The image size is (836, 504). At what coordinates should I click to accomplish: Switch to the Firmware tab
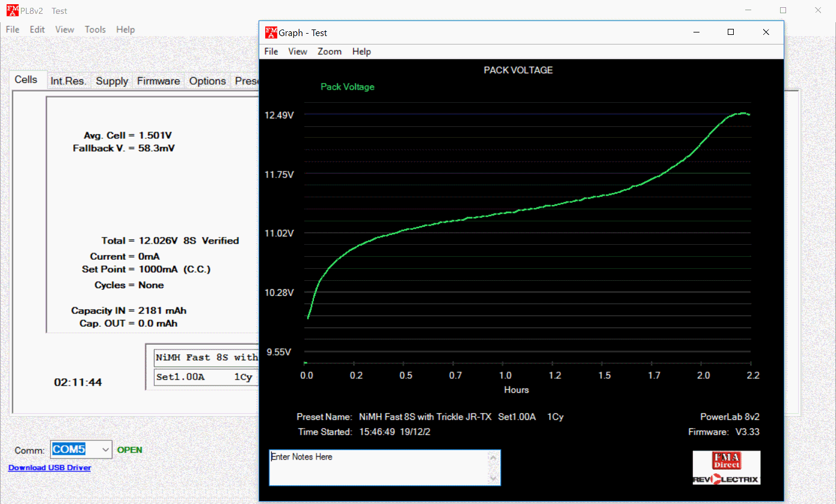[158, 81]
